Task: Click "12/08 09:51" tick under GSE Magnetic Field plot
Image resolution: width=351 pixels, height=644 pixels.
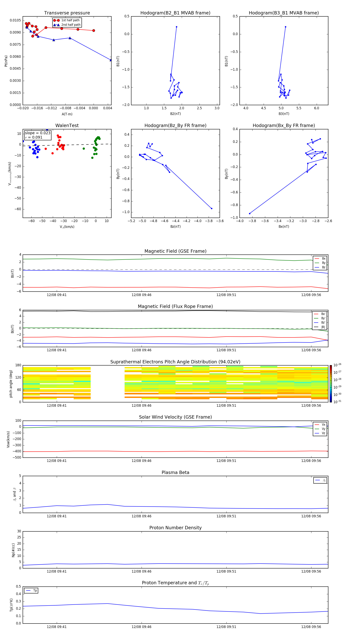Action: click(226, 295)
